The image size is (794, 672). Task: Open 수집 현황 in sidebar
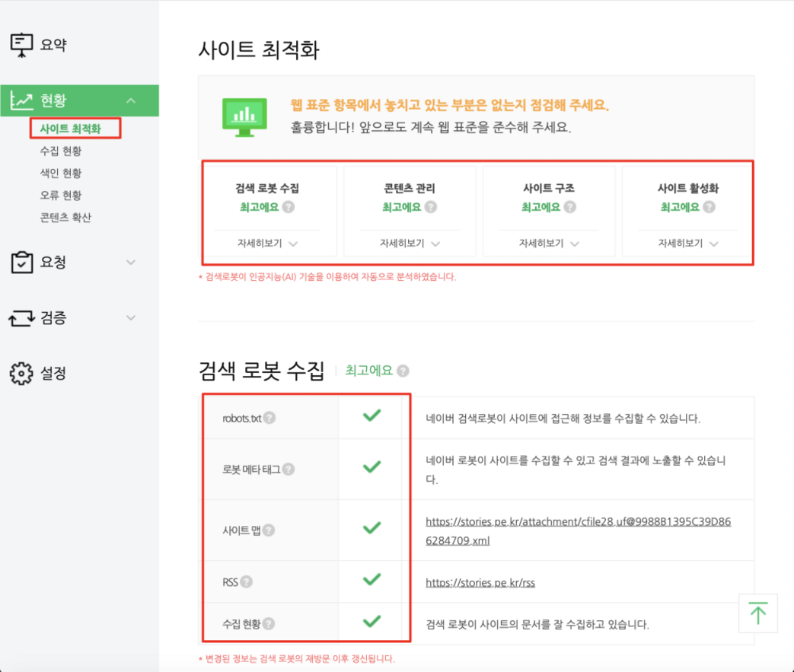[x=61, y=151]
